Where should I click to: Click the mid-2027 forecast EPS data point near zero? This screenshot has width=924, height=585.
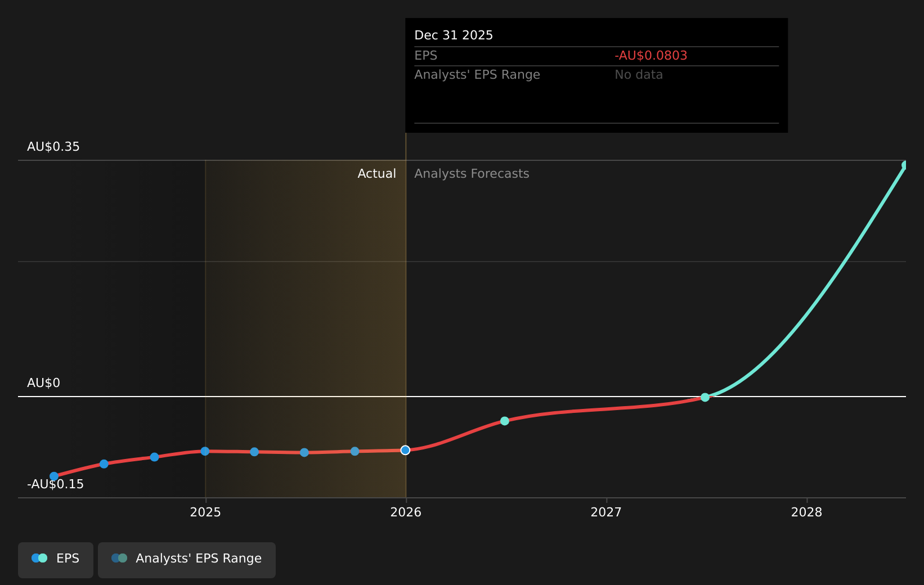705,397
